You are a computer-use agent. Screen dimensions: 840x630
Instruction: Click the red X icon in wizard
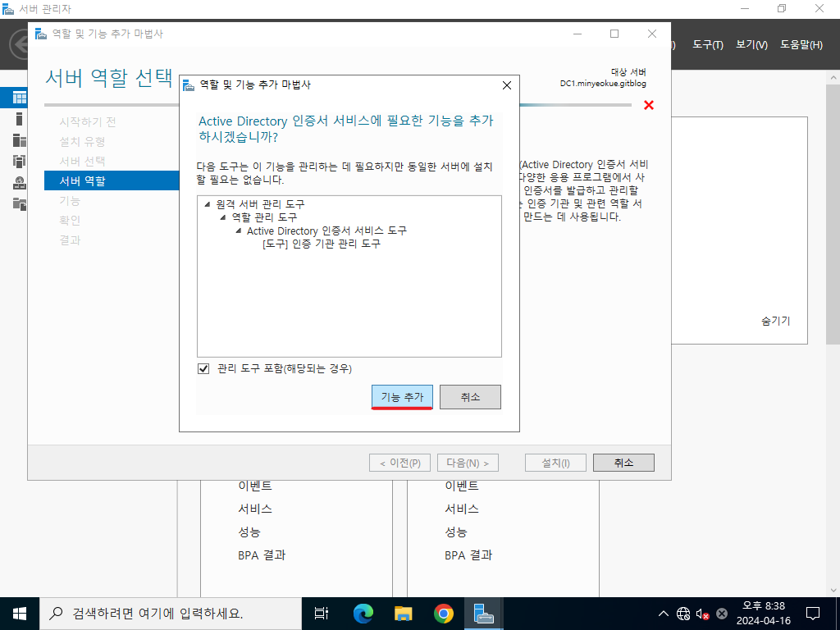[649, 105]
